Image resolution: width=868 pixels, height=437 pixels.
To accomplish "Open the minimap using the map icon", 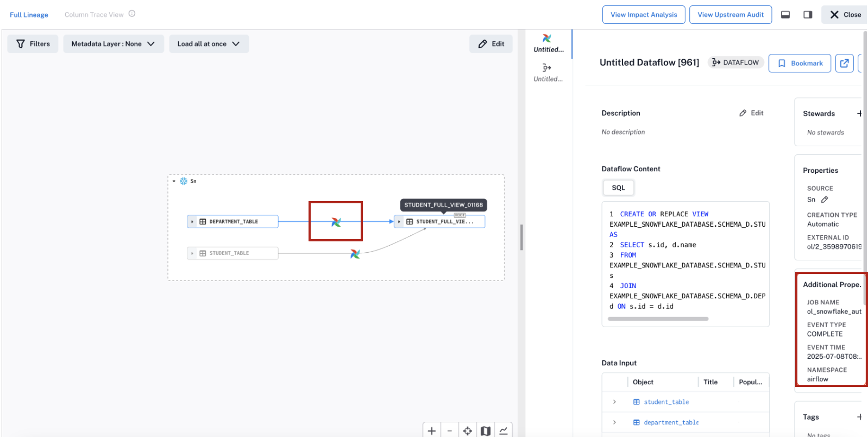I will [486, 430].
